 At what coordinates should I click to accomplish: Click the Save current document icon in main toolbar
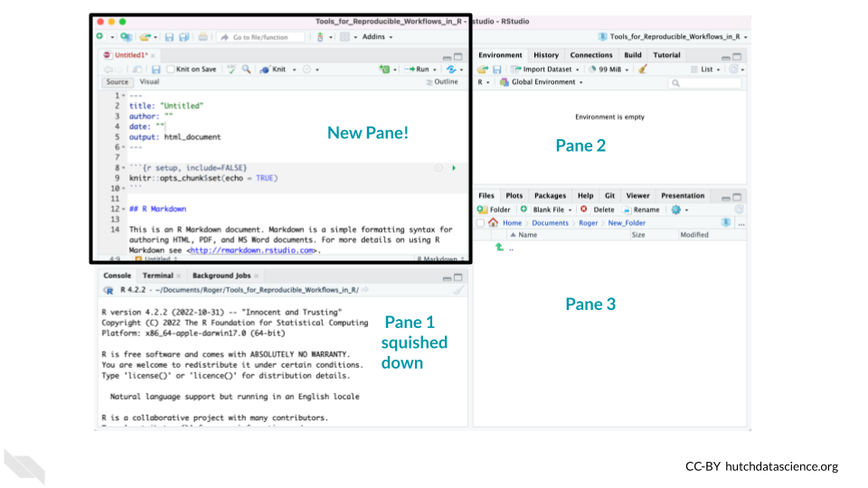pyautogui.click(x=169, y=37)
